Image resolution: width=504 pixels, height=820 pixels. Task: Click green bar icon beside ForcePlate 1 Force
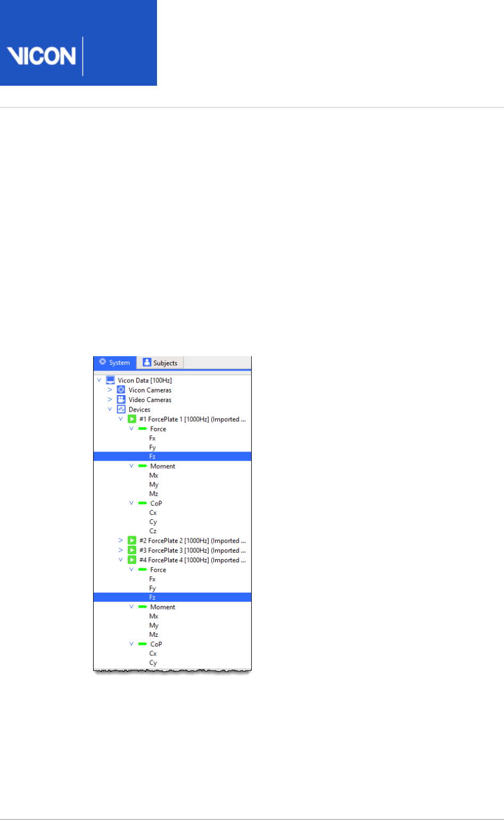(x=142, y=429)
